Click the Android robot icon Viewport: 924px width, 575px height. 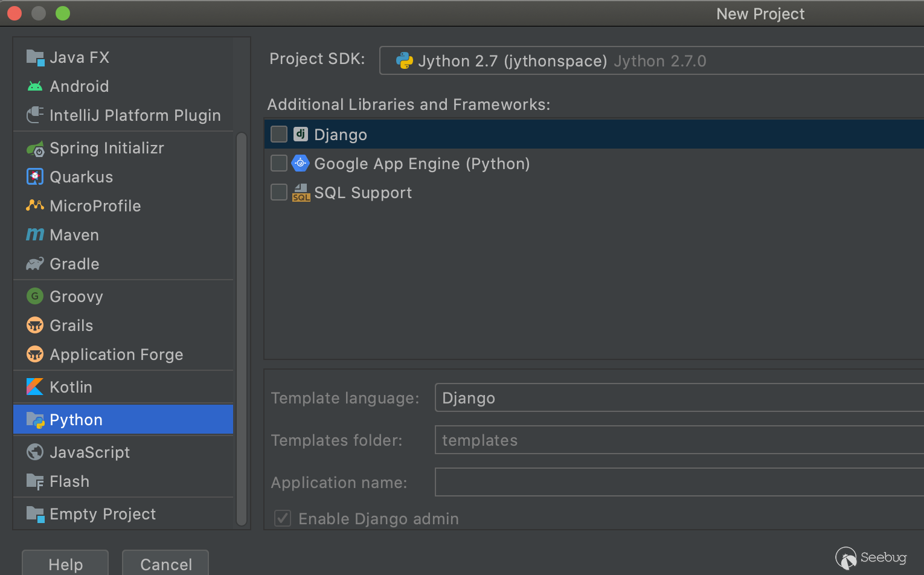click(35, 86)
